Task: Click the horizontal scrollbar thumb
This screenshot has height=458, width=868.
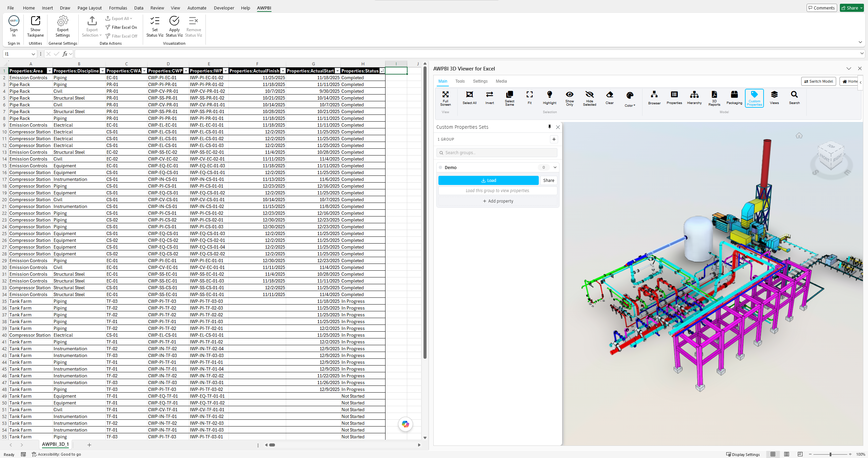Action: click(x=272, y=445)
